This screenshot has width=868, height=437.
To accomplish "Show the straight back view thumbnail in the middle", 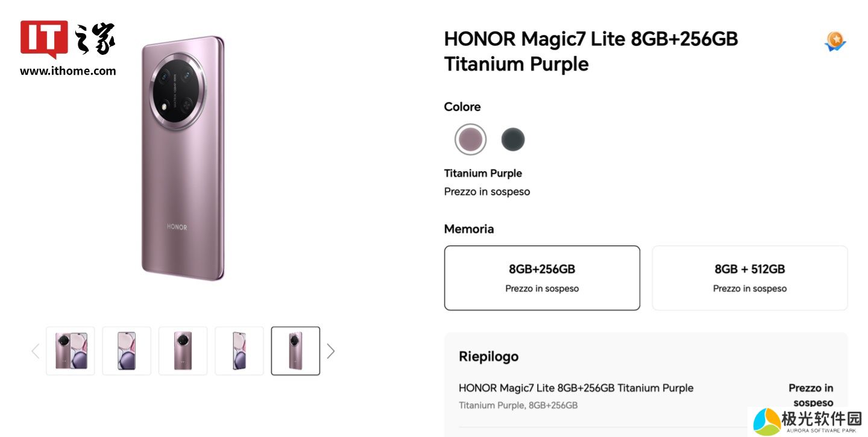I will click(x=183, y=351).
